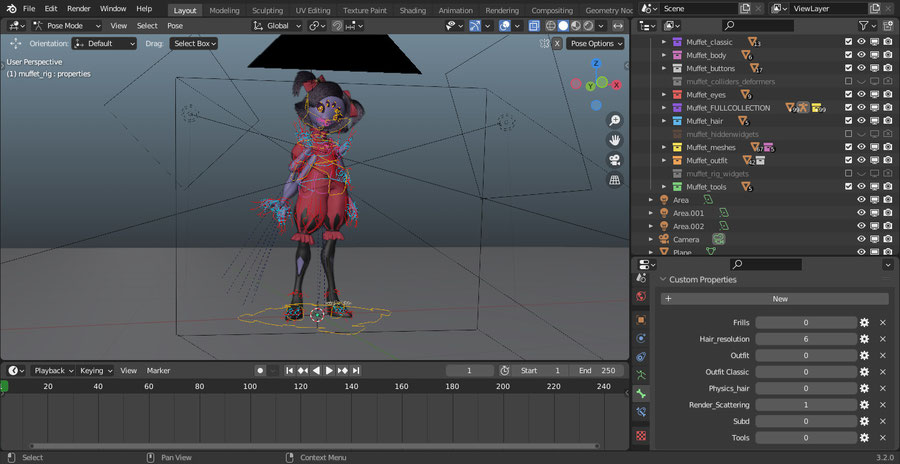The width and height of the screenshot is (900, 464).
Task: Toggle exclude checkbox for Muffet_hair
Action: pos(848,121)
